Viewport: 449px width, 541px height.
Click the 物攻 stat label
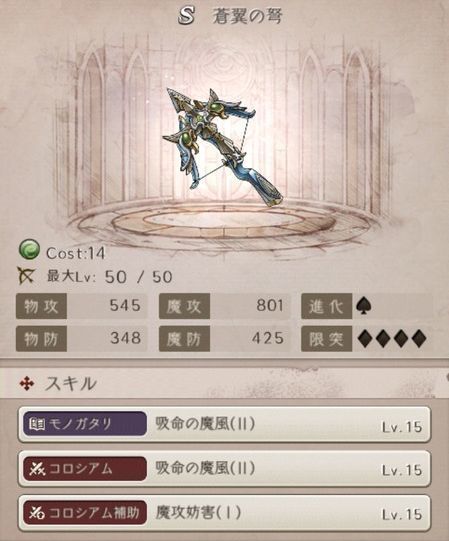[x=41, y=306]
